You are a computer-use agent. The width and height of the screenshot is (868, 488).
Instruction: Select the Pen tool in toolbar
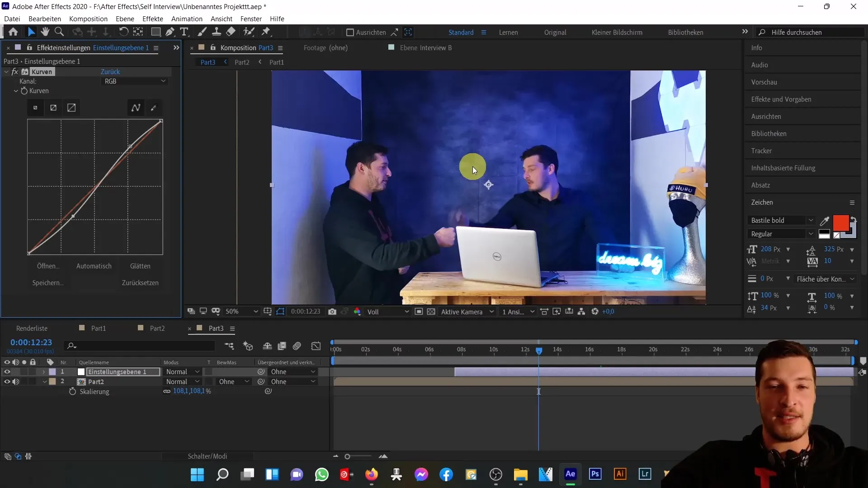point(170,32)
